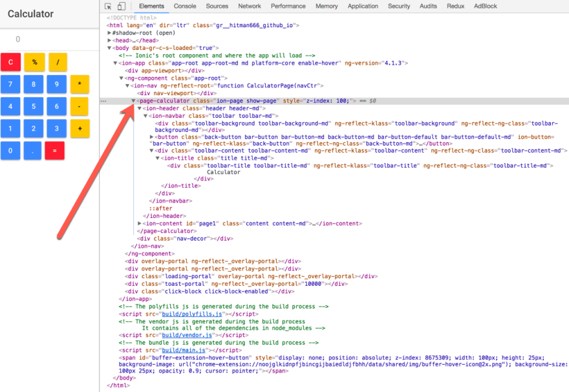This screenshot has width=569, height=392.
Task: Collapse the ion-header element node
Action: pyautogui.click(x=140, y=109)
